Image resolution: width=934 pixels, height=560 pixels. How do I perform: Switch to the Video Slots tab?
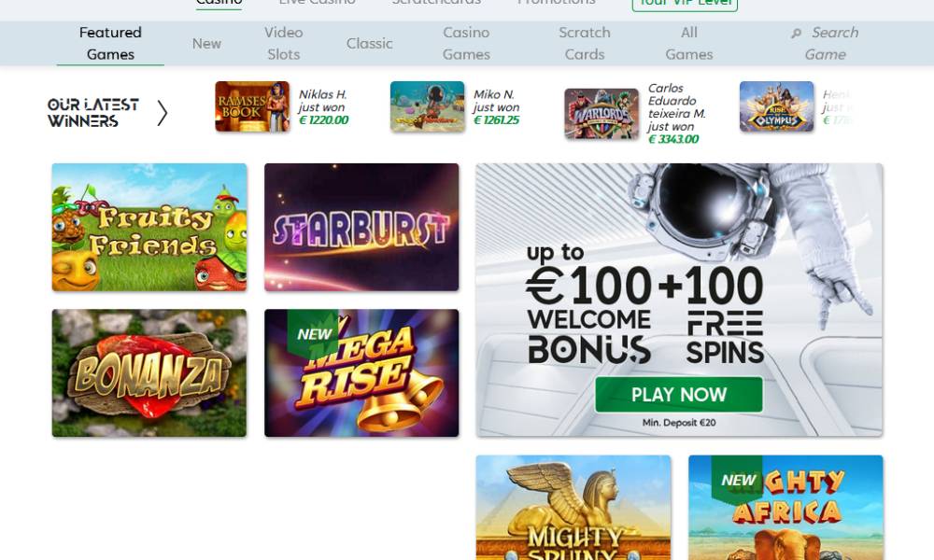(x=284, y=44)
